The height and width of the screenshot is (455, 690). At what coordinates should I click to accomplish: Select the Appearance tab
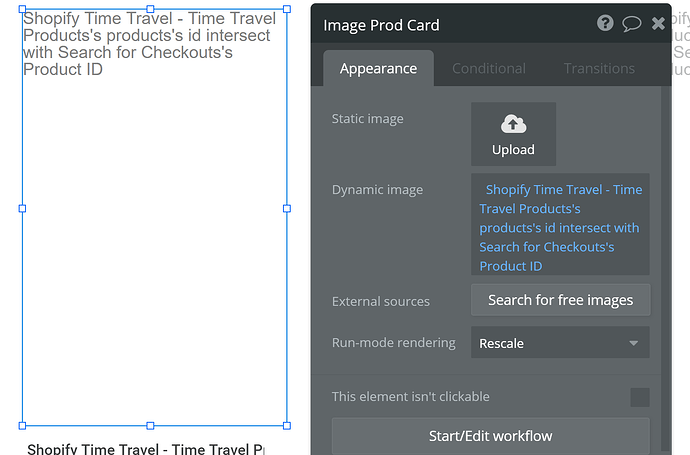[x=378, y=68]
